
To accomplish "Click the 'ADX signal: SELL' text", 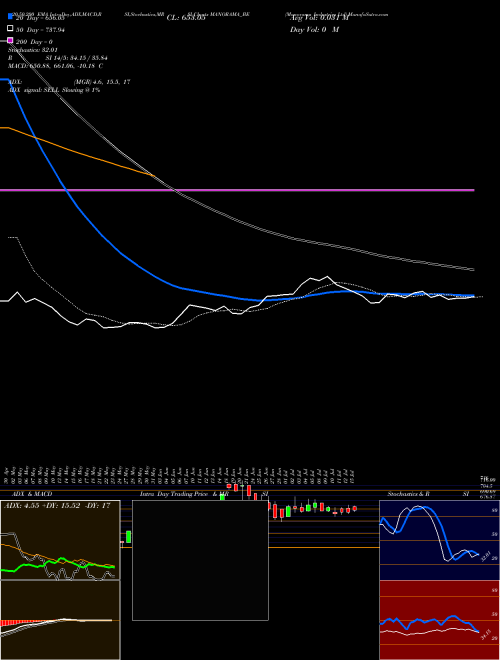I will click(35, 90).
